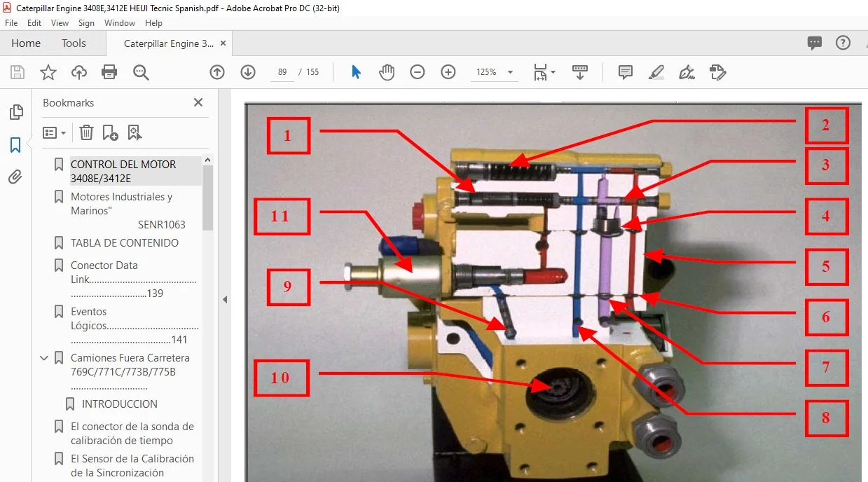Activate the selection arrow tool
The width and height of the screenshot is (868, 482).
(356, 72)
